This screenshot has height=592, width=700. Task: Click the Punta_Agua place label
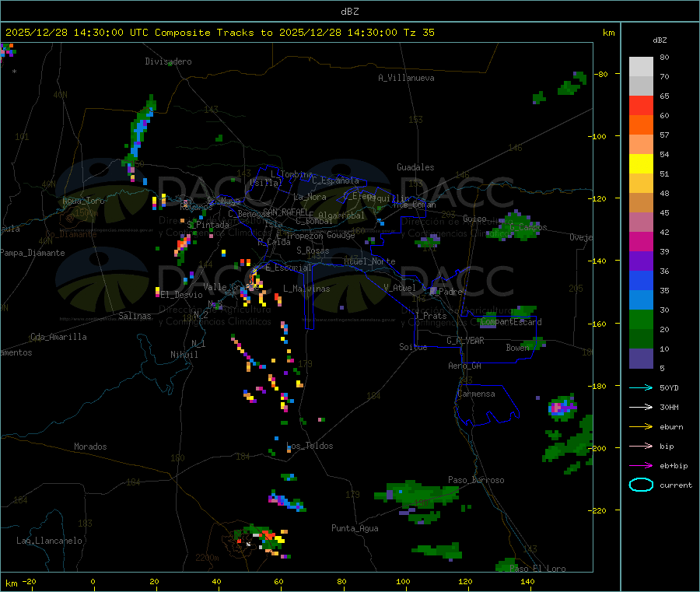tap(355, 528)
